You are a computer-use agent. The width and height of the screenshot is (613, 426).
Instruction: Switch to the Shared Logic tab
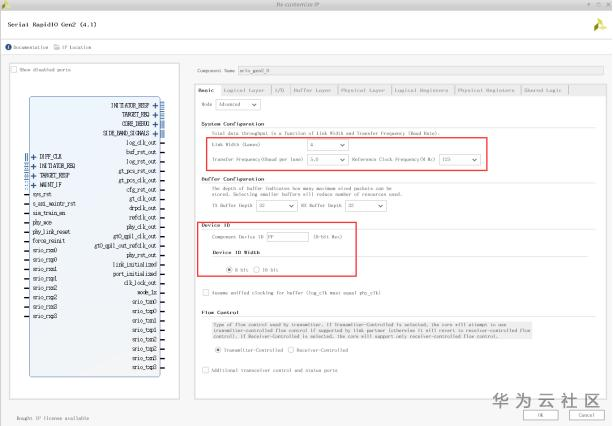pyautogui.click(x=543, y=90)
